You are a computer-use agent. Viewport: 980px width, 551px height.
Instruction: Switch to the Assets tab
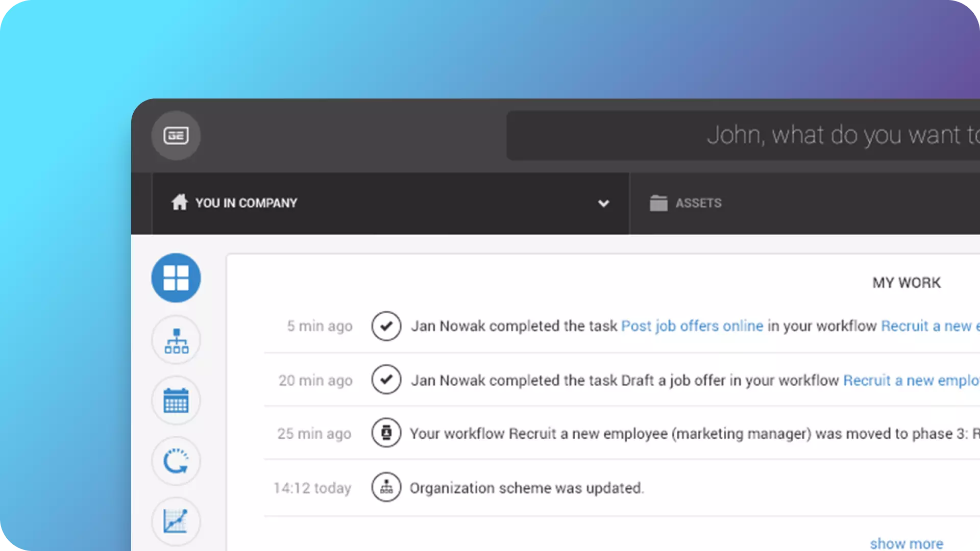click(698, 203)
